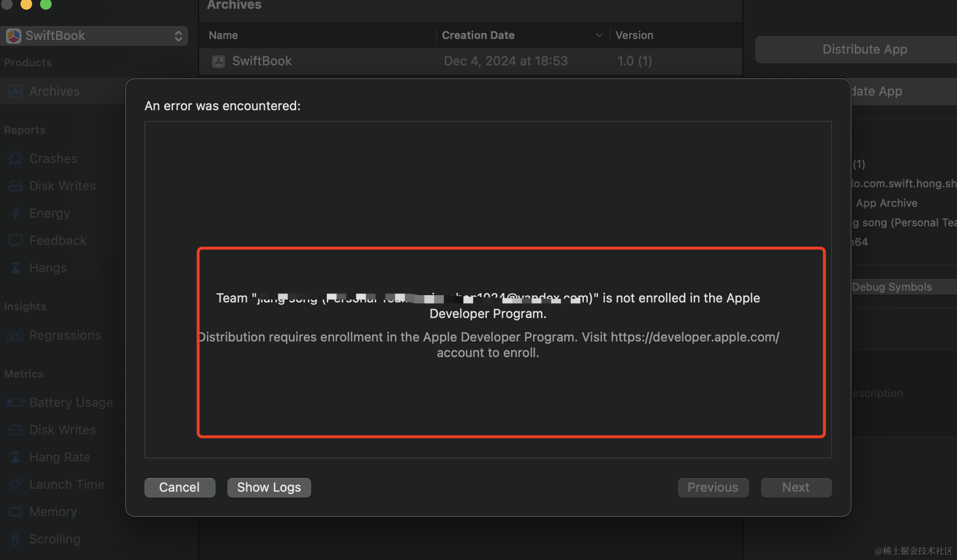This screenshot has height=560, width=957.
Task: Select the Crashes report icon
Action: pyautogui.click(x=16, y=159)
